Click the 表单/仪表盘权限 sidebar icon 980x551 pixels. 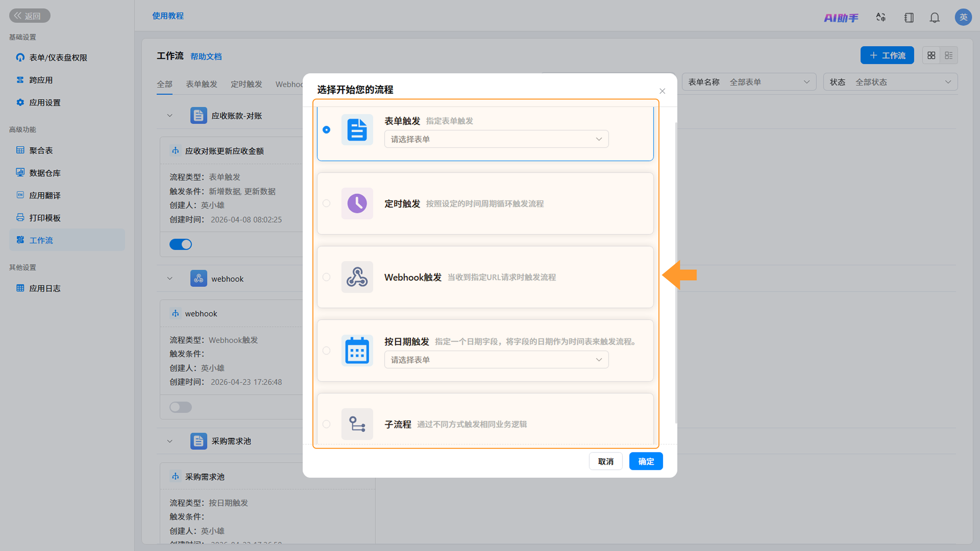(20, 57)
